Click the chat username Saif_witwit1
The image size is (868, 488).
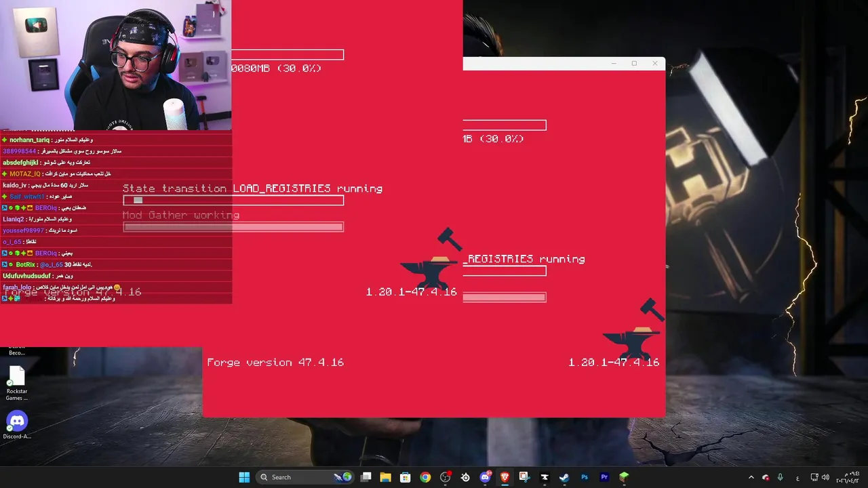click(x=27, y=197)
